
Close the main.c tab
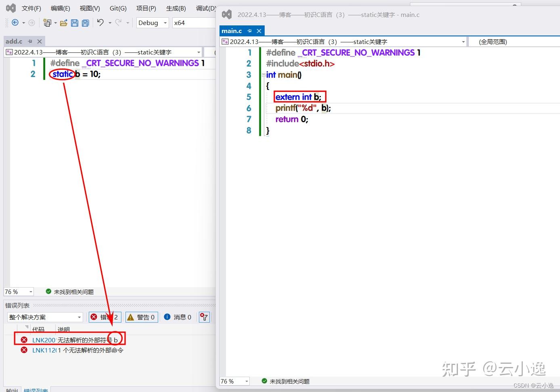[259, 31]
